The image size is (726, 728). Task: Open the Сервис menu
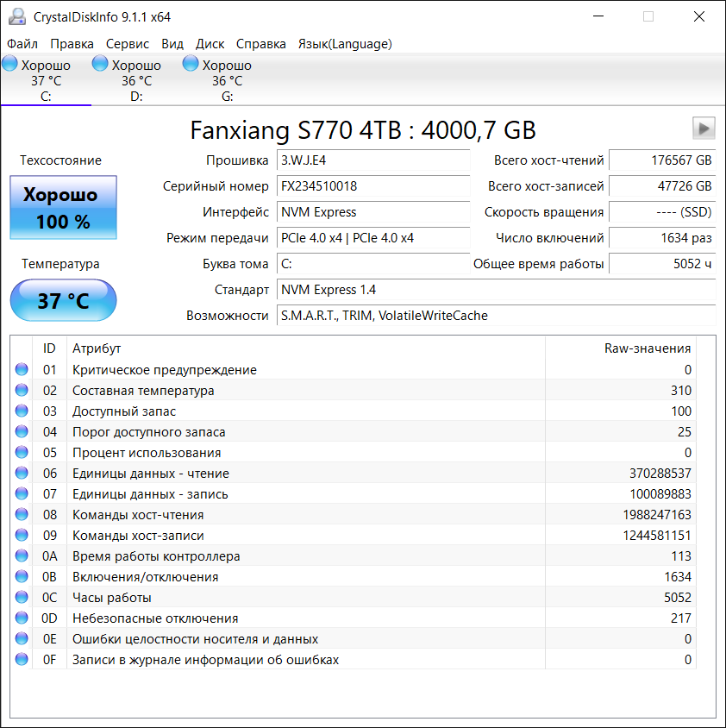click(128, 44)
